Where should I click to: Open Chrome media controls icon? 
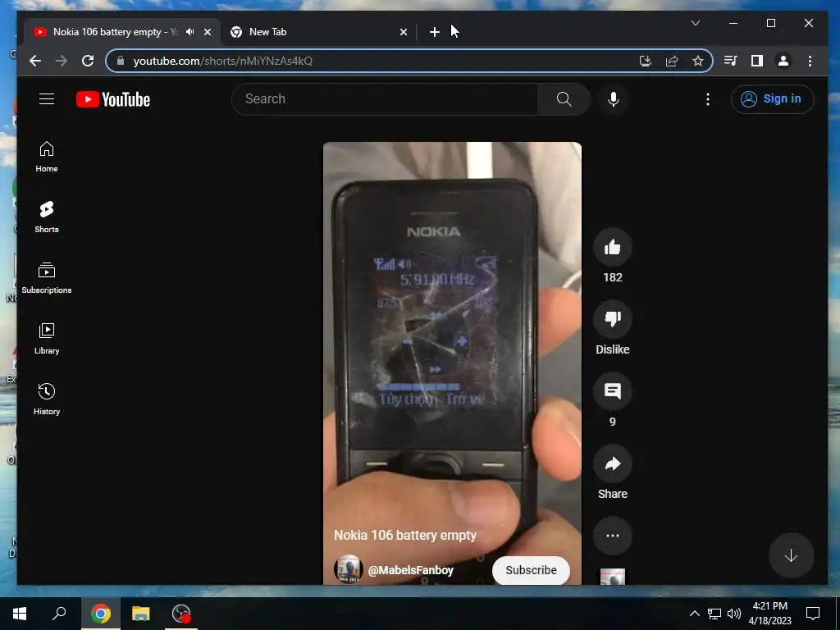(730, 61)
